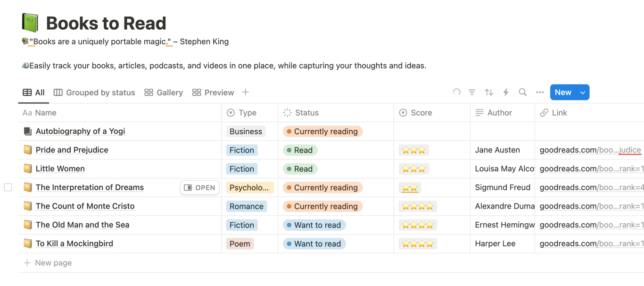Viewport: 644px width, 286px height.
Task: Open the Pride and Prejudice goodreads link
Action: click(590, 150)
